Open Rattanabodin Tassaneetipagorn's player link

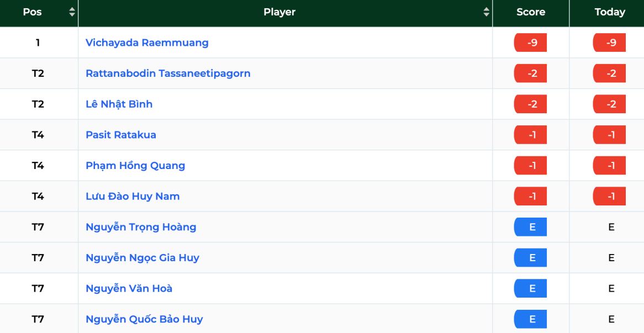168,73
